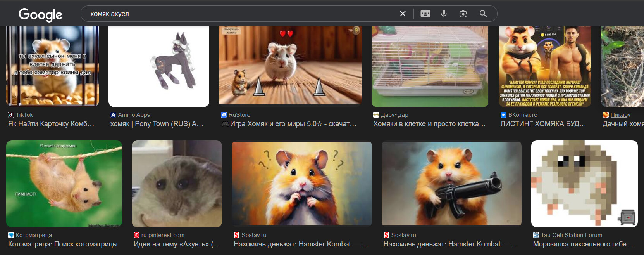
Task: Start voice search with microphone icon
Action: click(x=444, y=14)
